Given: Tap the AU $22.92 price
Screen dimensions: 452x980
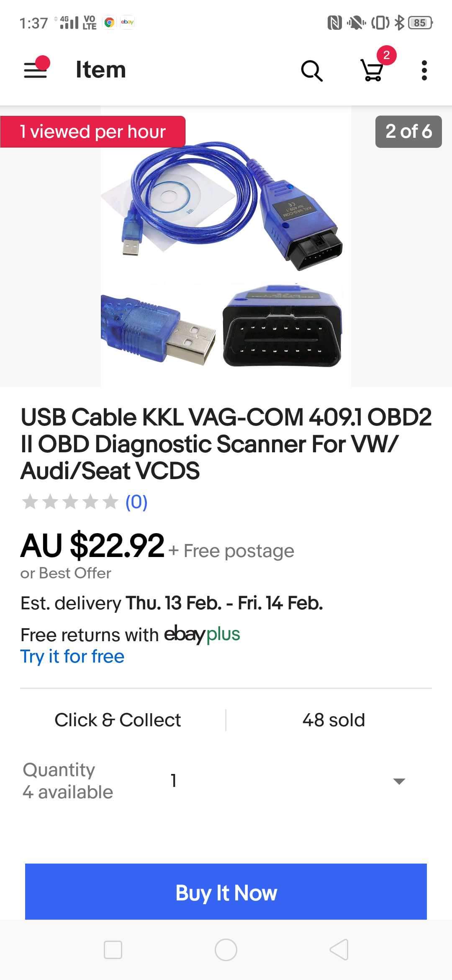Looking at the screenshot, I should (x=92, y=545).
